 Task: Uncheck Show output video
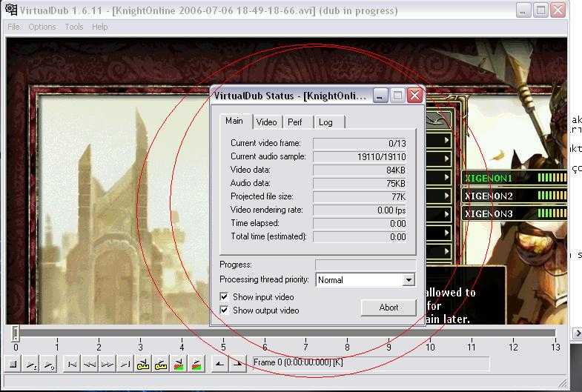point(224,310)
